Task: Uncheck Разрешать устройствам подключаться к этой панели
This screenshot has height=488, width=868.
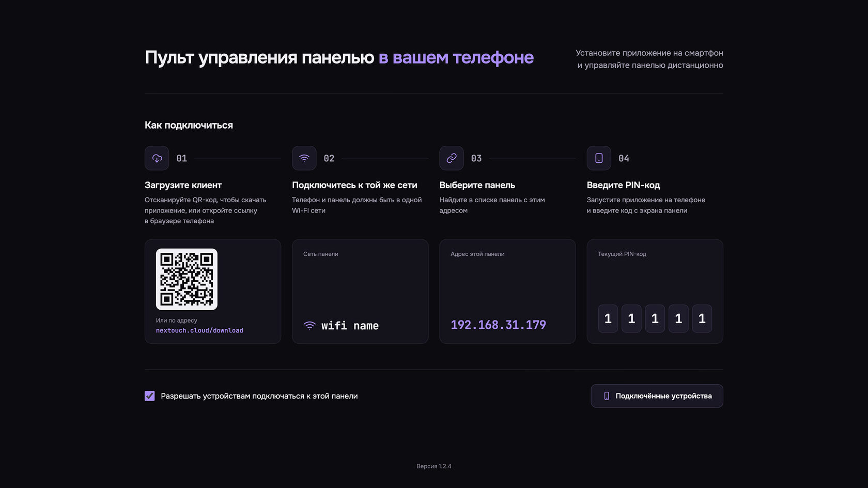Action: (x=150, y=396)
